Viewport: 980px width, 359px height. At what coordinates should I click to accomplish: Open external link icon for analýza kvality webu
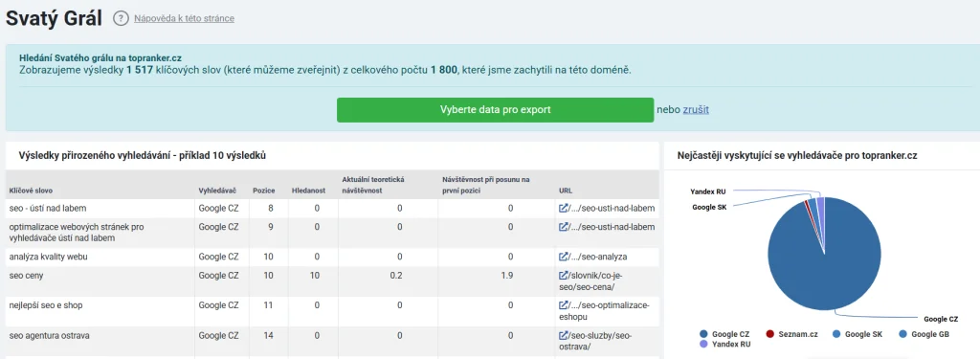point(563,258)
